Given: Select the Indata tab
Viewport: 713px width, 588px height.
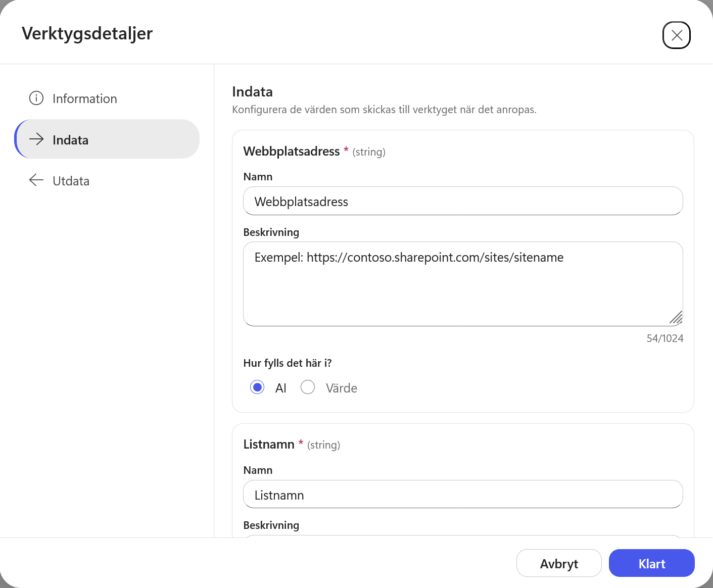Looking at the screenshot, I should coord(107,139).
